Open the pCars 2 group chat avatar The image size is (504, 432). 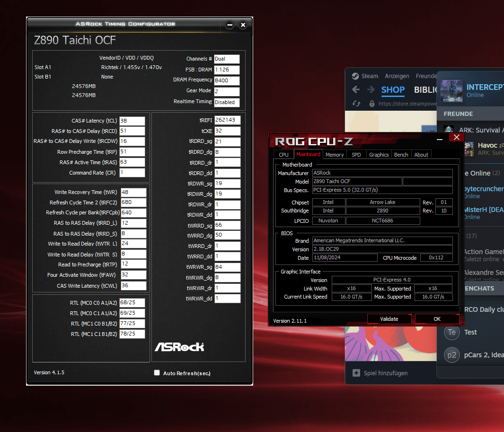click(451, 355)
